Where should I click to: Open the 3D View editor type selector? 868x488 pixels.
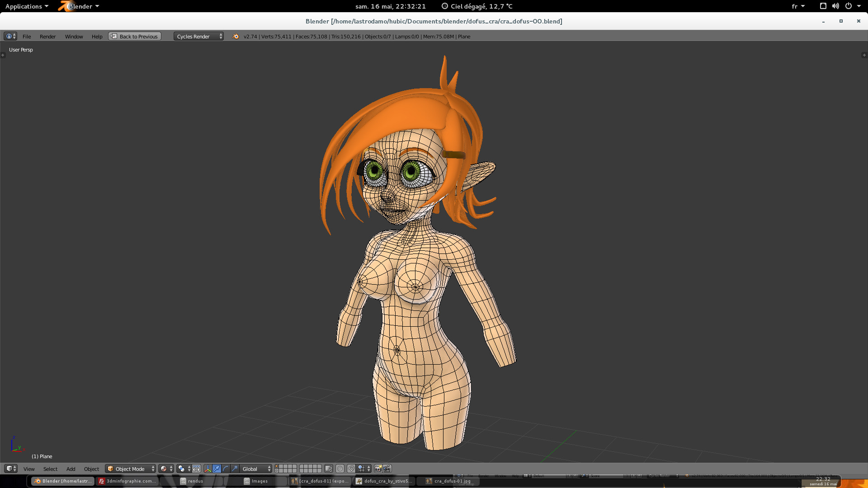pyautogui.click(x=10, y=469)
